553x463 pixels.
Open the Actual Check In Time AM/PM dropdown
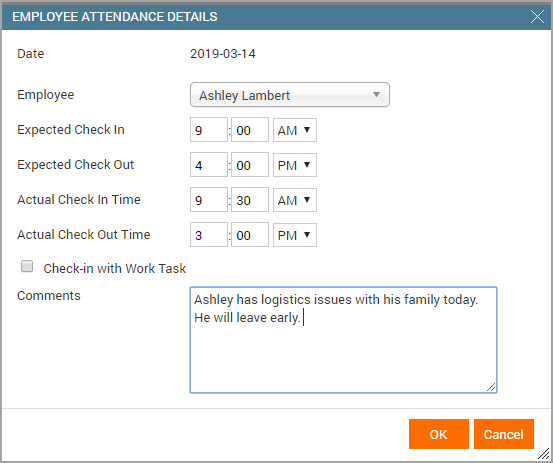coord(294,200)
